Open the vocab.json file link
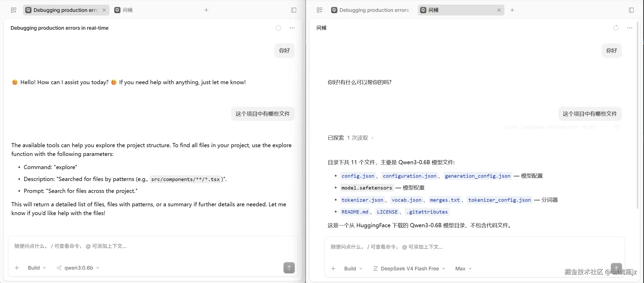This screenshot has height=283, width=644. 407,200
